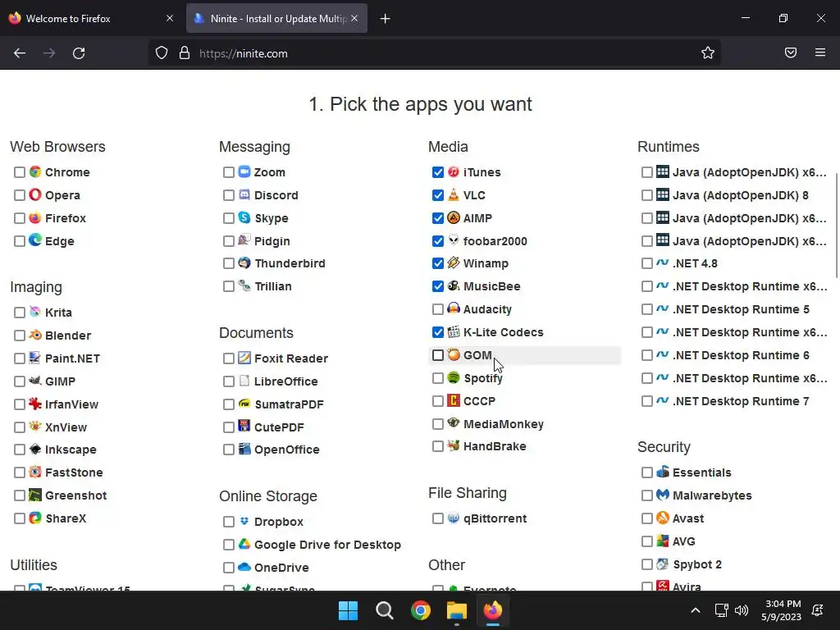Click the GIMP icon
This screenshot has width=840, height=630.
click(35, 381)
